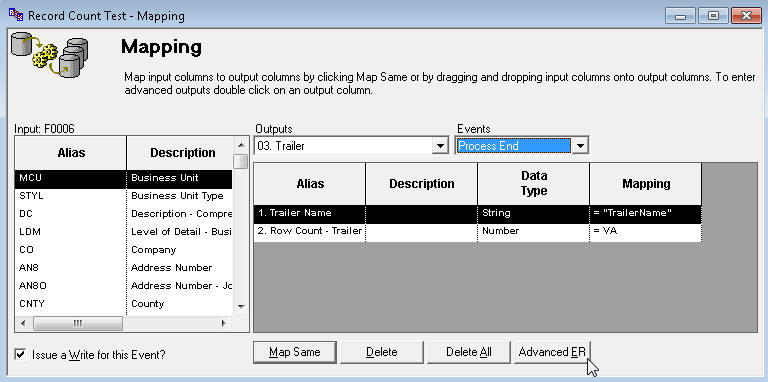Click the Data Type column header
This screenshot has width=768, height=382.
[533, 184]
